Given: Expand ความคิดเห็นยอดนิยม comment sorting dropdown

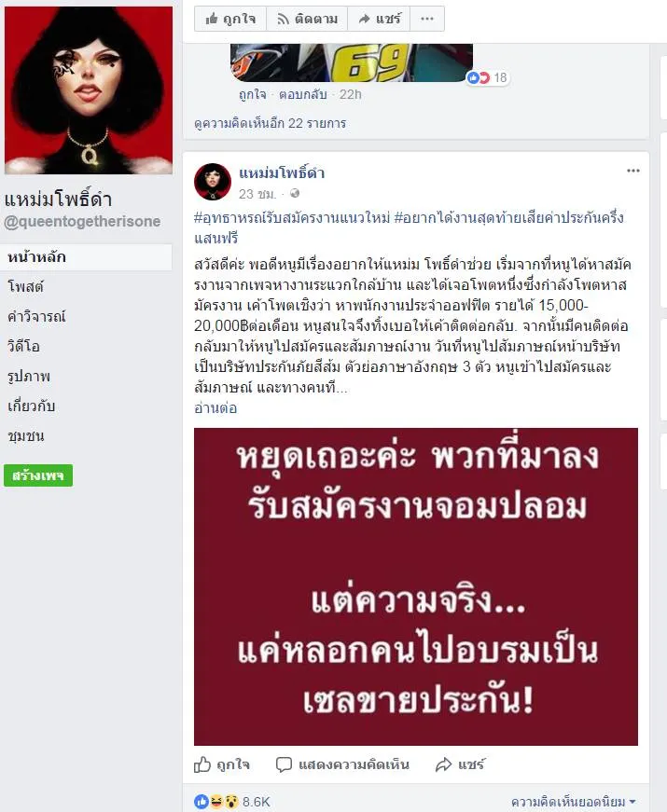Looking at the screenshot, I should 573,802.
